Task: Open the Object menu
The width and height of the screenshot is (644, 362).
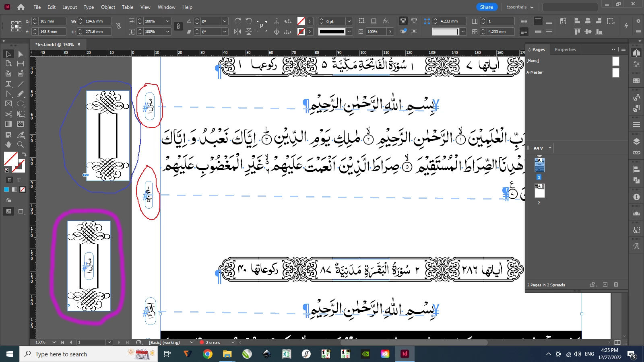Action: tap(108, 7)
